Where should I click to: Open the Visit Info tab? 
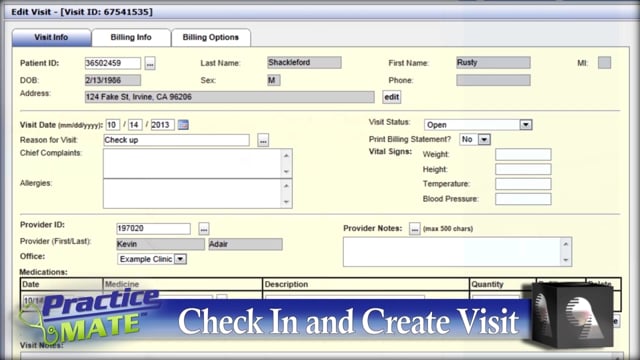pos(51,37)
